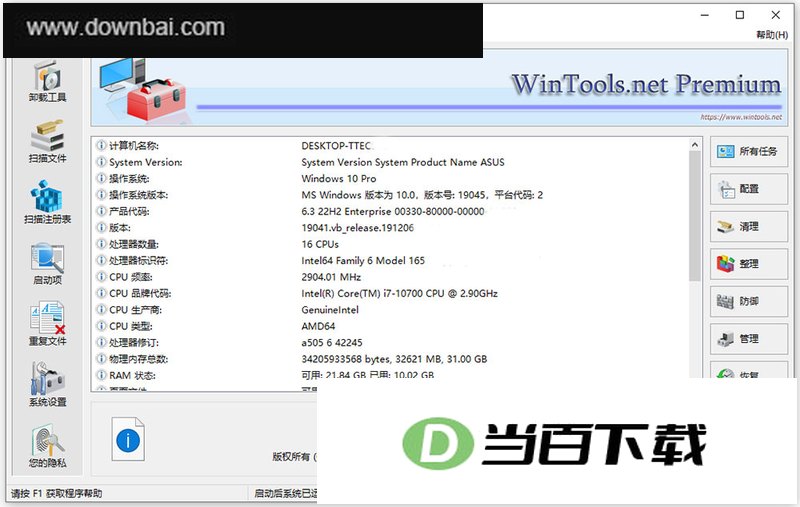The height and width of the screenshot is (507, 800).
Task: Select the AMD64 CPU type value
Action: point(318,326)
